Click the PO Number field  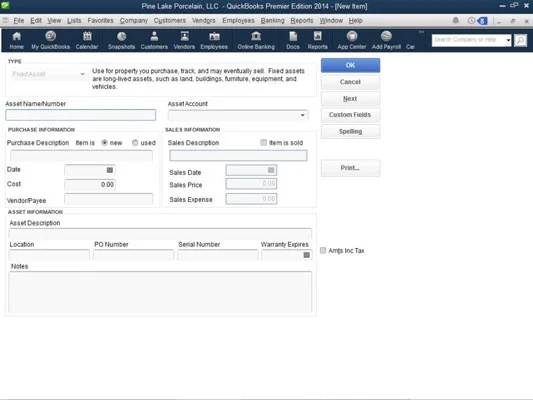[x=133, y=255]
